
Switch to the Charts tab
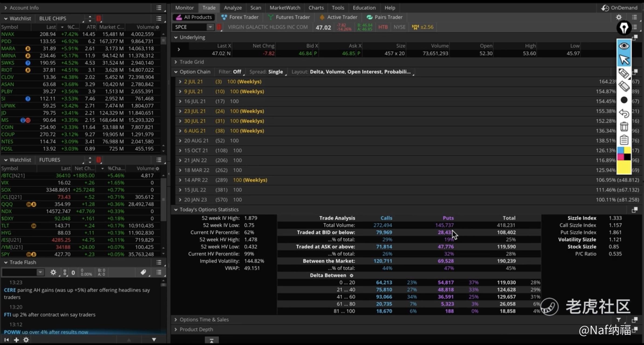point(316,8)
